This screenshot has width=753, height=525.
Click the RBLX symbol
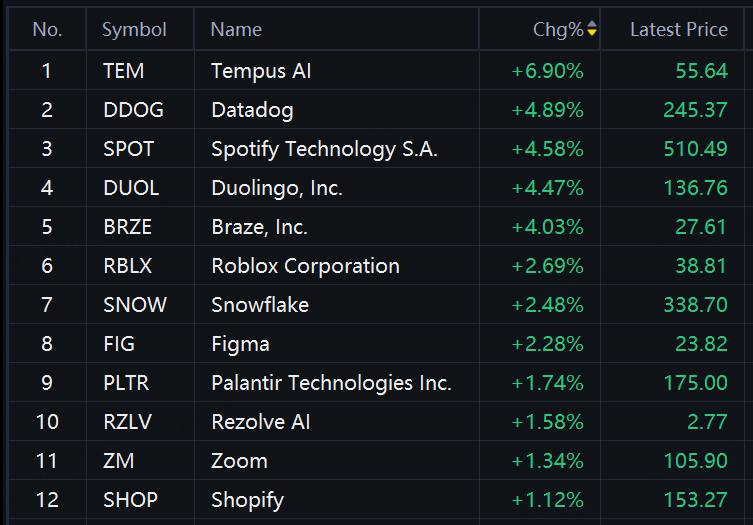pos(128,266)
